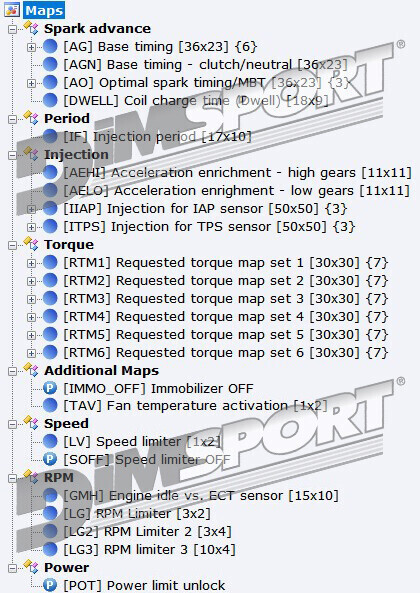Viewport: 420px width, 593px height.
Task: Click blue map icon of [IF] Injection period
Action: pyautogui.click(x=50, y=136)
